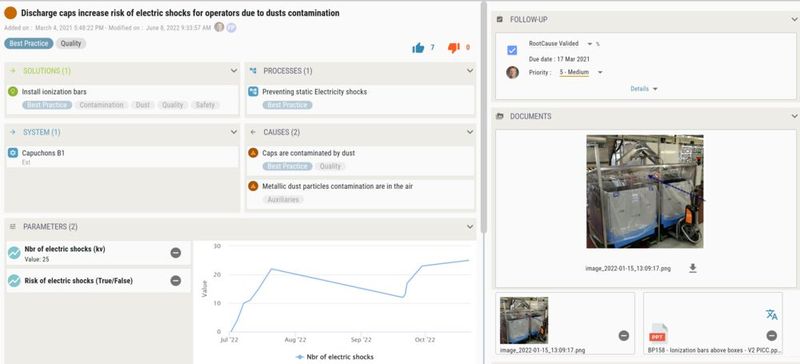Click the thumbs up like icon
The image size is (800, 364).
[x=418, y=48]
